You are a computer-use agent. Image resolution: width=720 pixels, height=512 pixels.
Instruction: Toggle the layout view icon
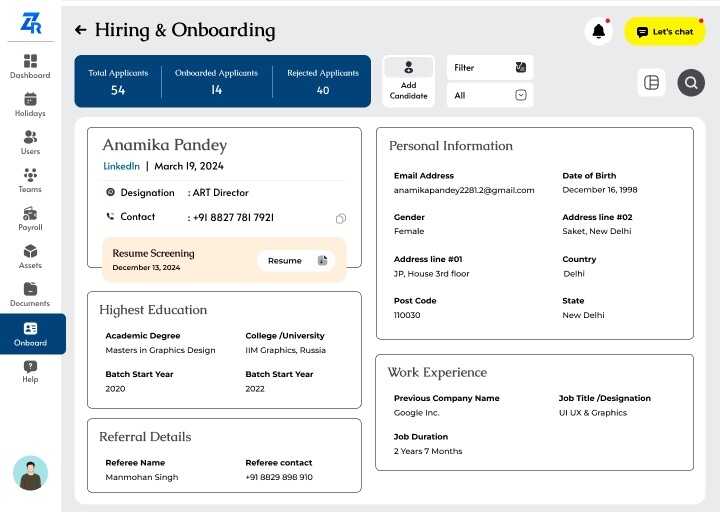652,83
